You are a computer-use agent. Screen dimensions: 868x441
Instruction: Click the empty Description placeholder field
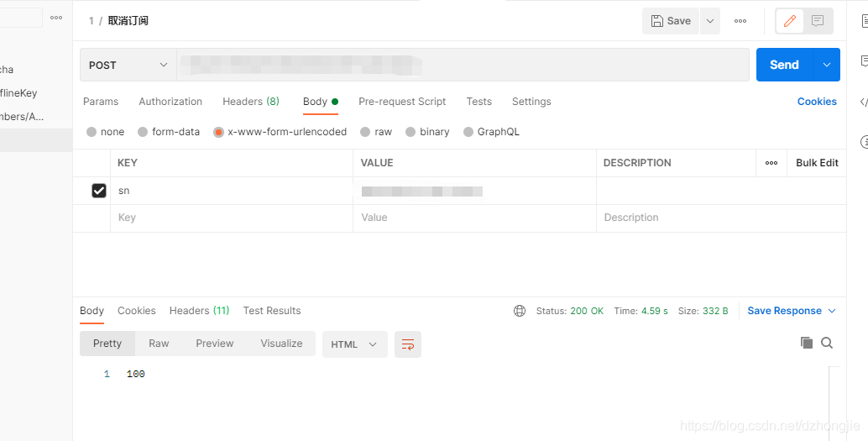click(x=721, y=218)
